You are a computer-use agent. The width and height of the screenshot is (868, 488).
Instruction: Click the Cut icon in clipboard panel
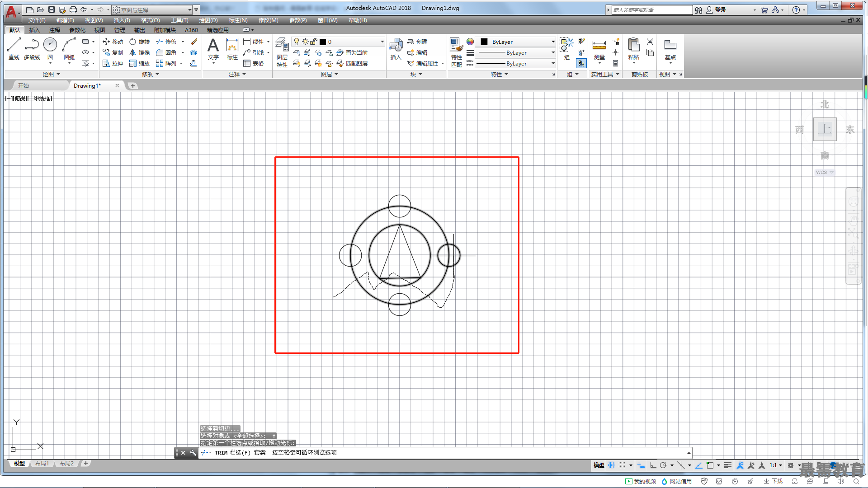pos(650,42)
